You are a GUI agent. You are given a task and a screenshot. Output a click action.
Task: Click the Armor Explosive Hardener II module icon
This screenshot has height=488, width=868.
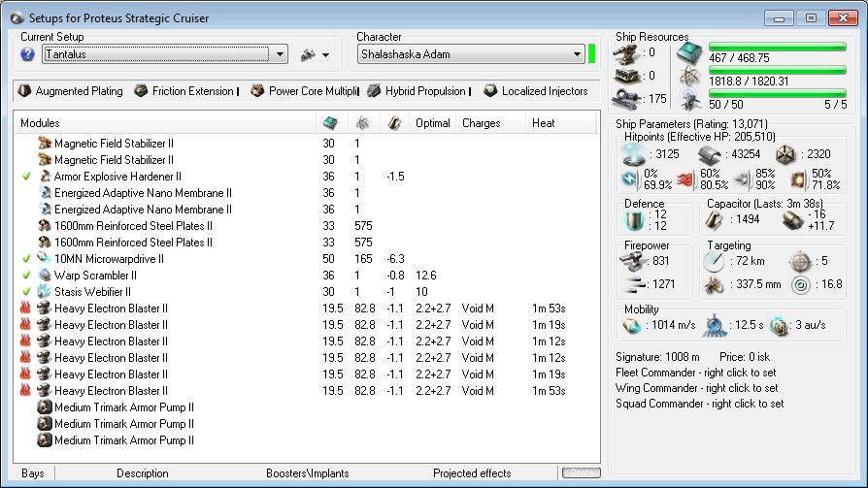click(x=45, y=177)
